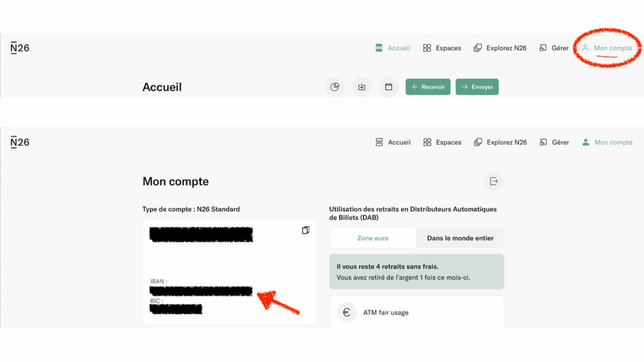Click the download statements icon
Viewport: 644px width, 362px height.
tap(362, 87)
